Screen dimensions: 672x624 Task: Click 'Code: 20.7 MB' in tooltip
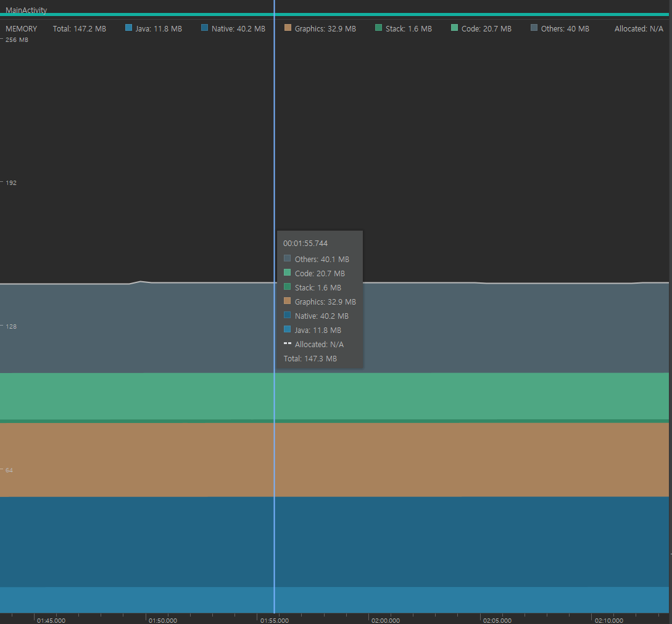[x=320, y=273]
